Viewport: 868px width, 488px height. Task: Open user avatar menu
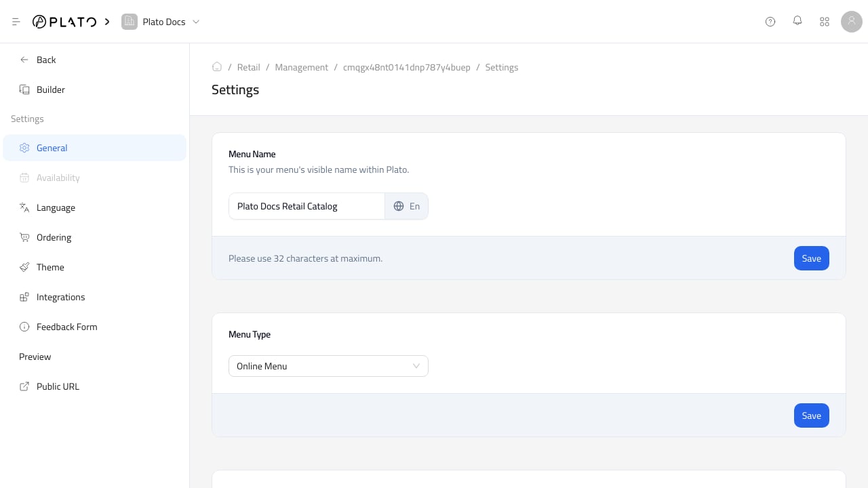[852, 22]
